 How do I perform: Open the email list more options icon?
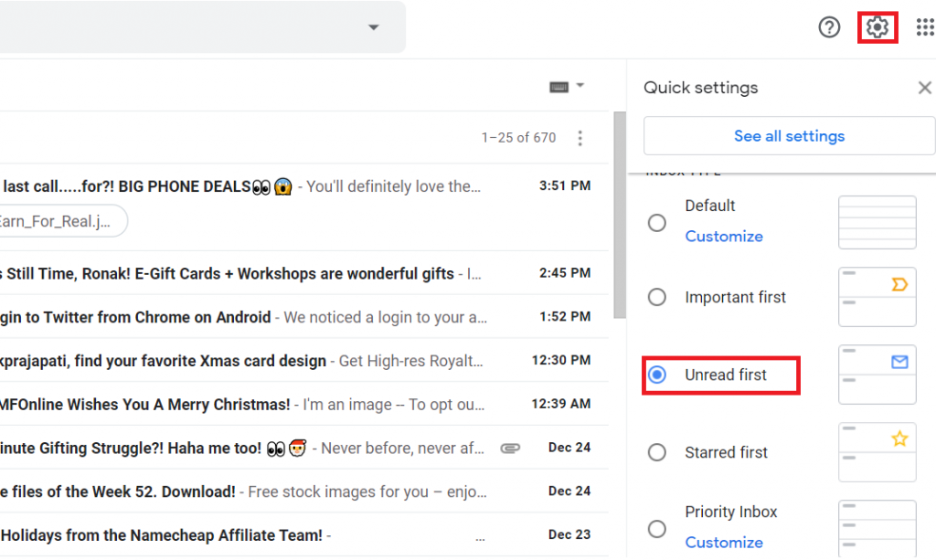(580, 137)
